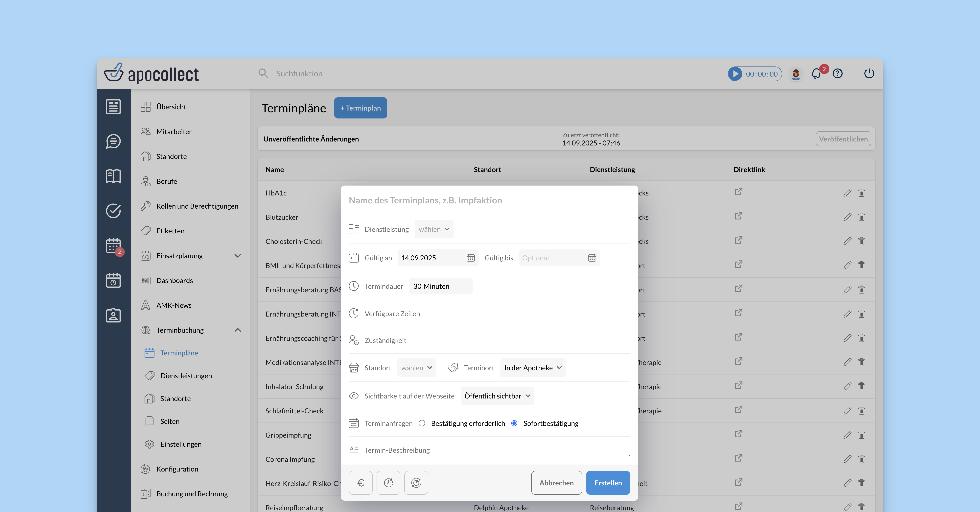Click the recurrence icon in the dialog footer

click(416, 483)
